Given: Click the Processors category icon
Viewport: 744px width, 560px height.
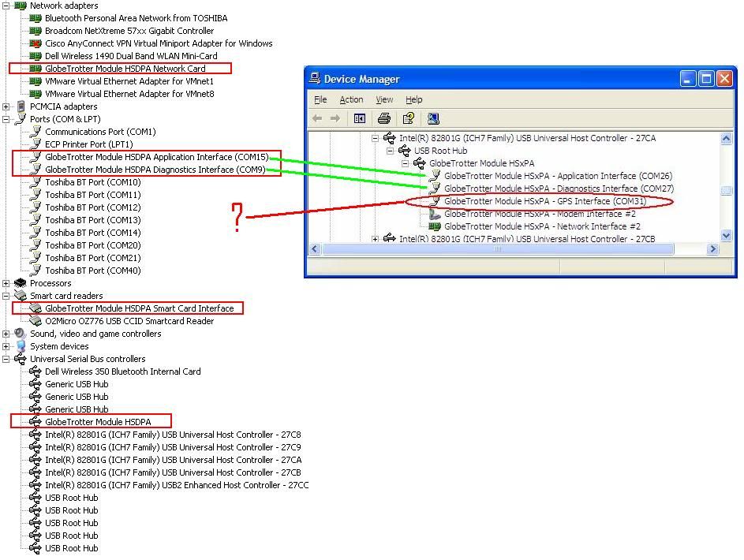Looking at the screenshot, I should pos(20,283).
